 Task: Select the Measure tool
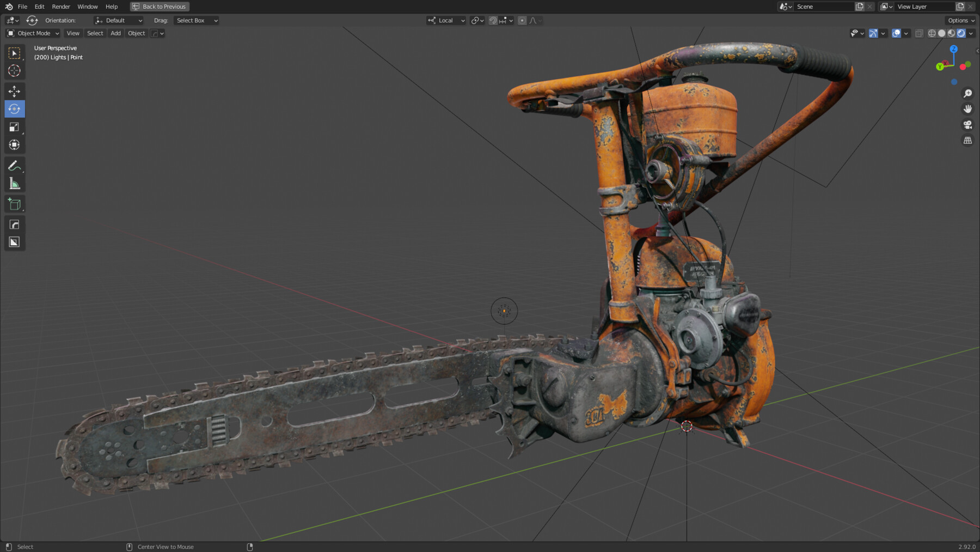[14, 183]
